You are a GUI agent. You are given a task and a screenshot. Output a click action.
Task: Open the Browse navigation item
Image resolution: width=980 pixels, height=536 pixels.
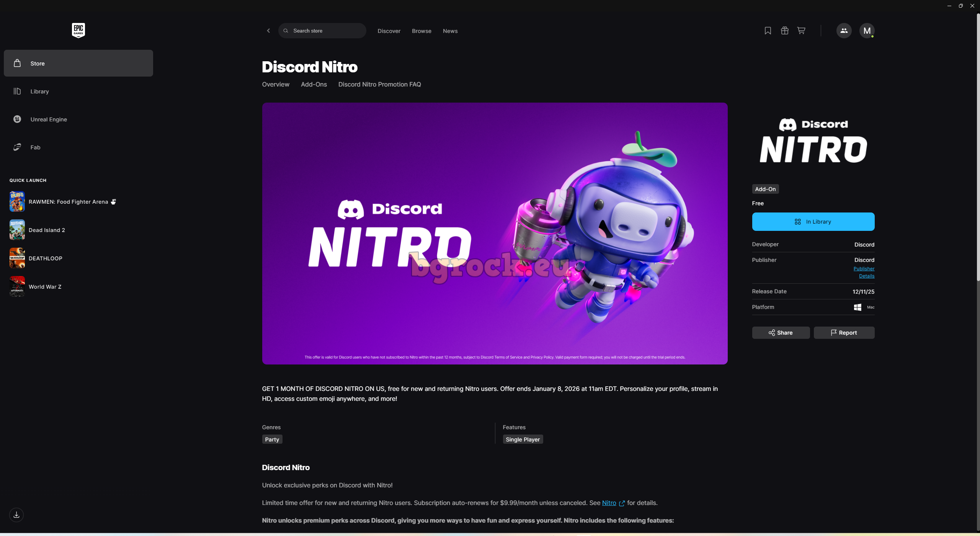click(421, 31)
